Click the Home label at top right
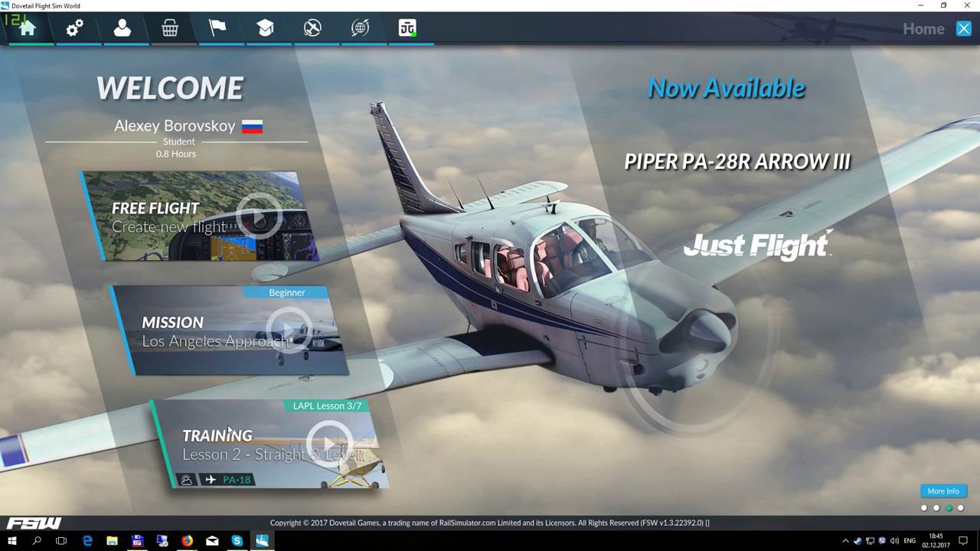 point(923,29)
